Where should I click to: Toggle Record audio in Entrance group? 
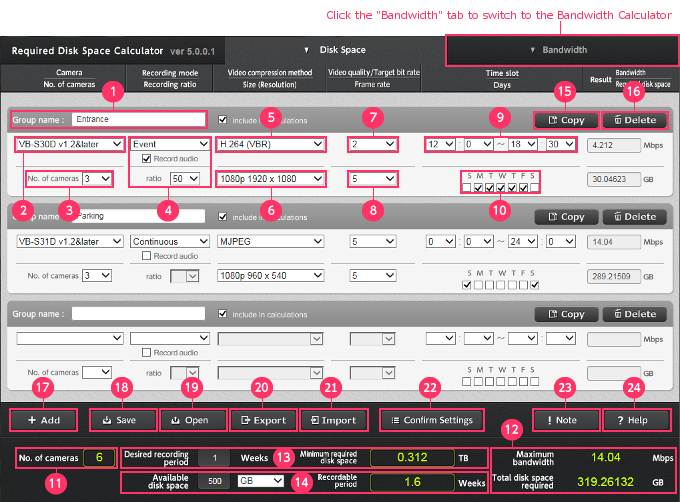(148, 159)
